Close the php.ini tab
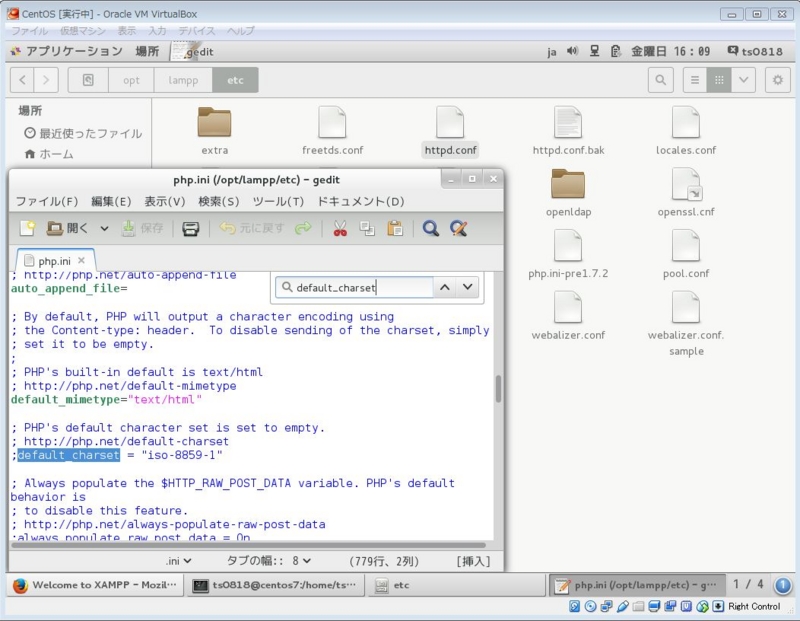The image size is (800, 621). coord(81,260)
